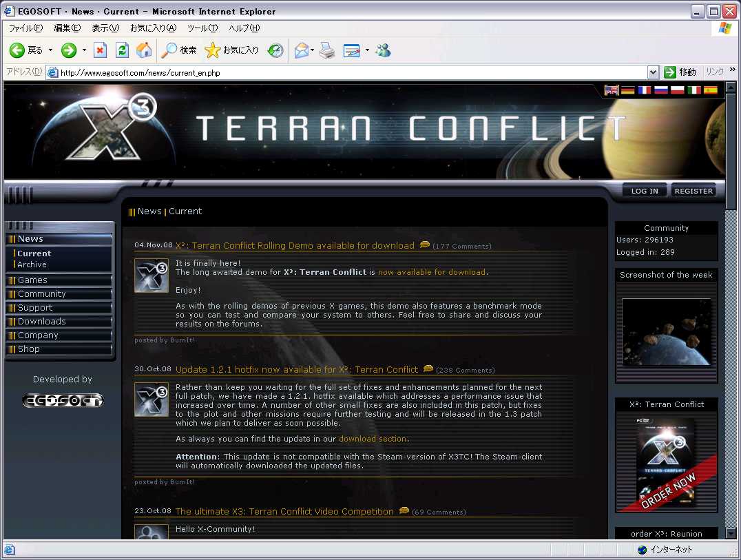Open the Rolling Demo available headline link
This screenshot has width=741, height=560.
coord(295,245)
